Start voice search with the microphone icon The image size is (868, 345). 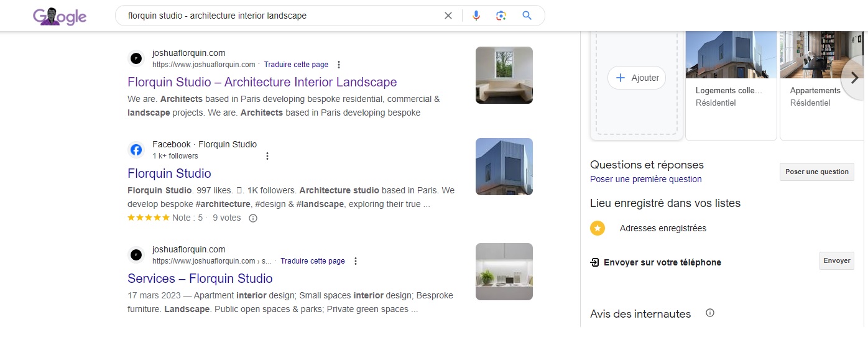(476, 16)
